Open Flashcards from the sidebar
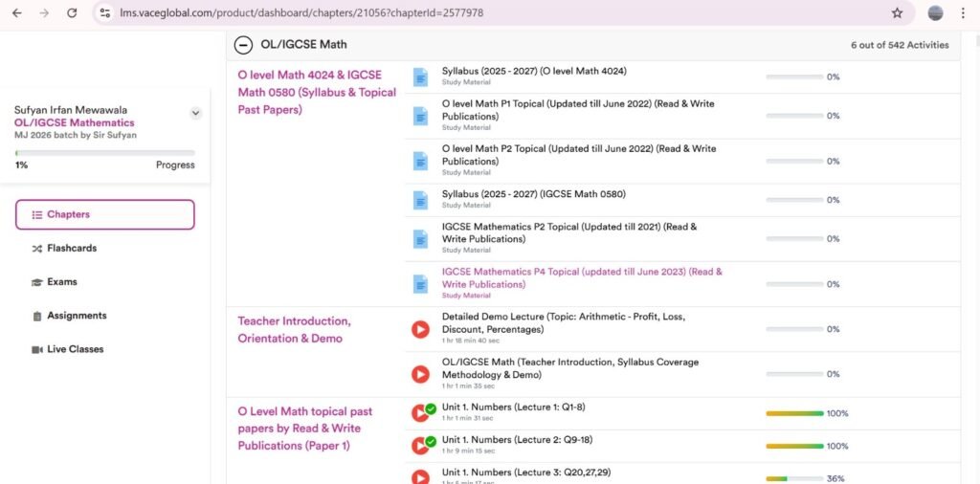The image size is (980, 484). tap(72, 249)
